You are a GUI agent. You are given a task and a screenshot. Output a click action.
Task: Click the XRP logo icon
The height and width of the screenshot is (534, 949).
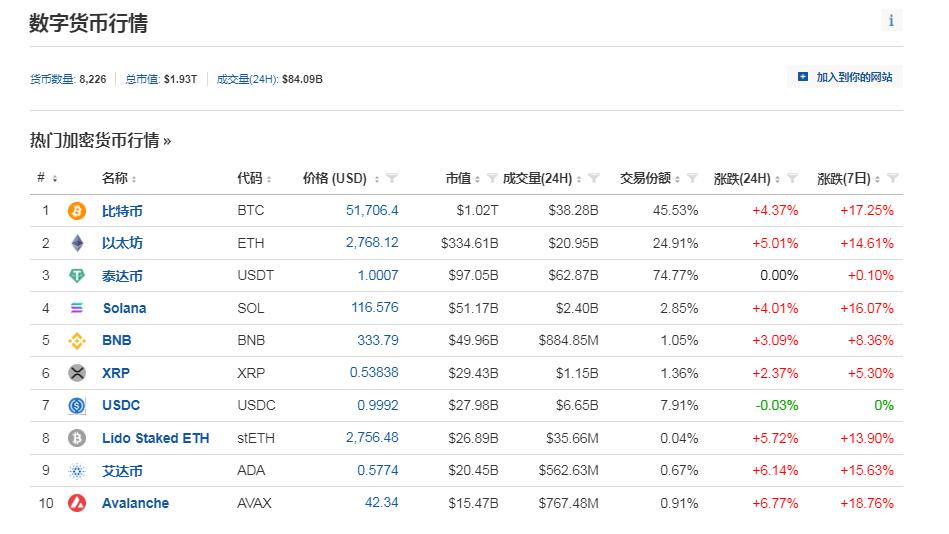[x=77, y=373]
